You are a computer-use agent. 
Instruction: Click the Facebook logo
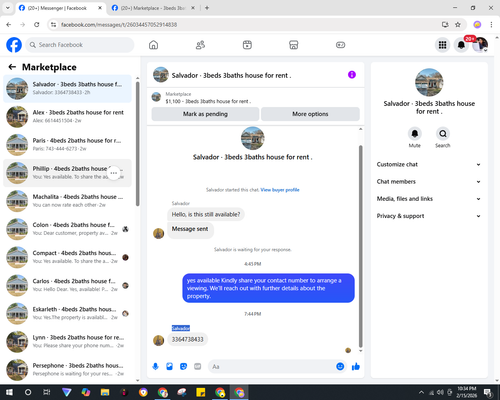[x=14, y=45]
